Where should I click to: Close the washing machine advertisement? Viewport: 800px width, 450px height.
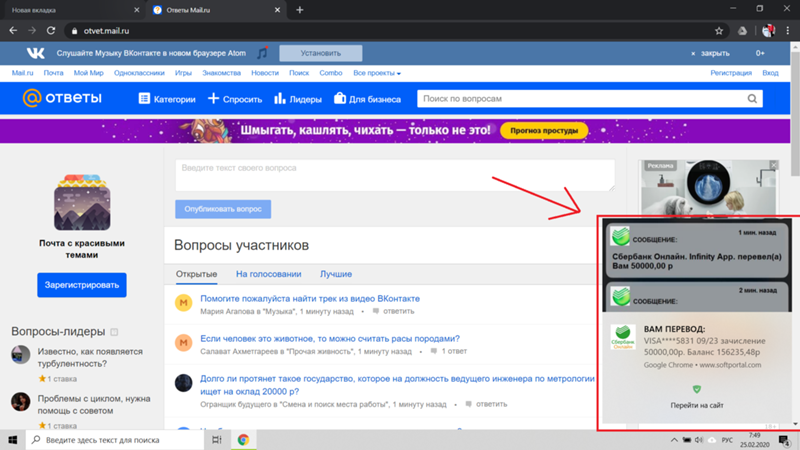coord(774,165)
